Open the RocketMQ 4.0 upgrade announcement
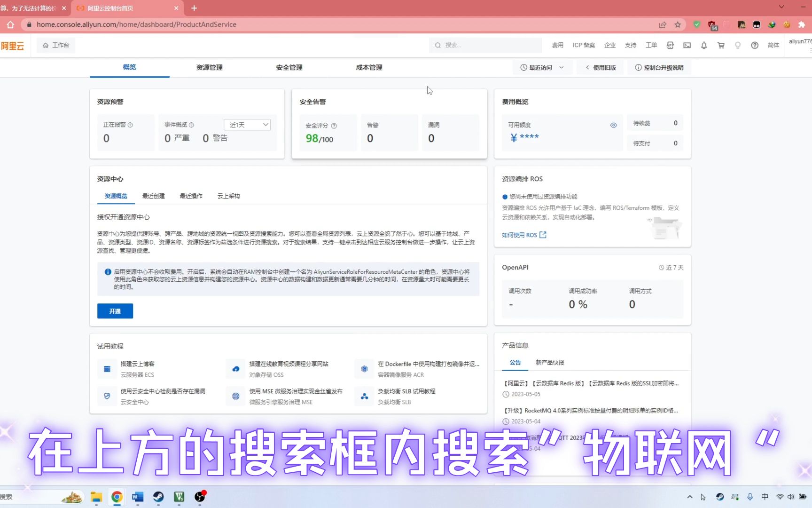 (591, 411)
